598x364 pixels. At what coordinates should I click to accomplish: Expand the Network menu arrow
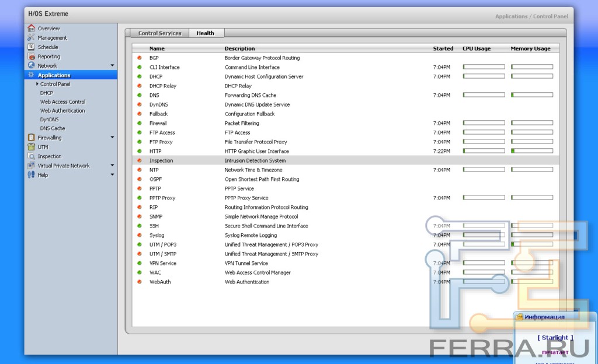[112, 66]
